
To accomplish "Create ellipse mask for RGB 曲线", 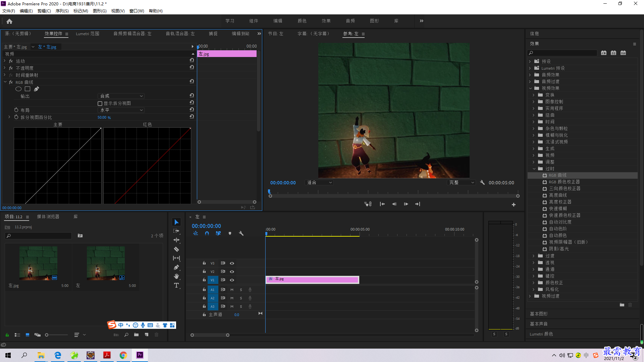I will [18, 89].
